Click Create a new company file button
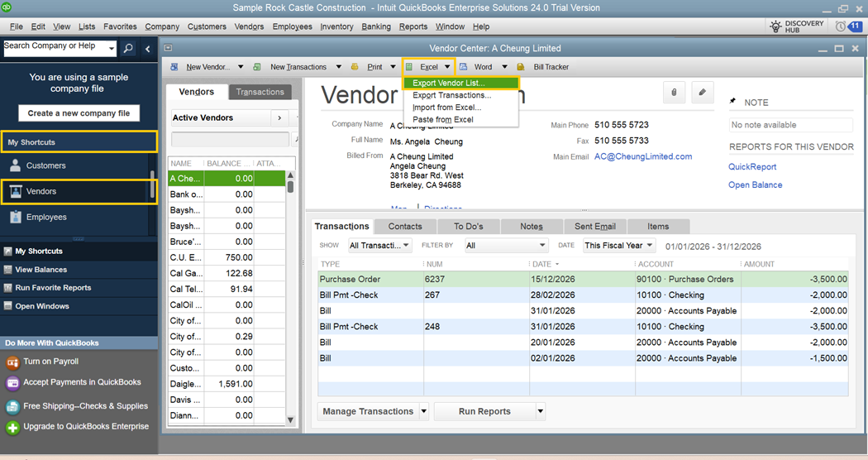 tap(79, 113)
